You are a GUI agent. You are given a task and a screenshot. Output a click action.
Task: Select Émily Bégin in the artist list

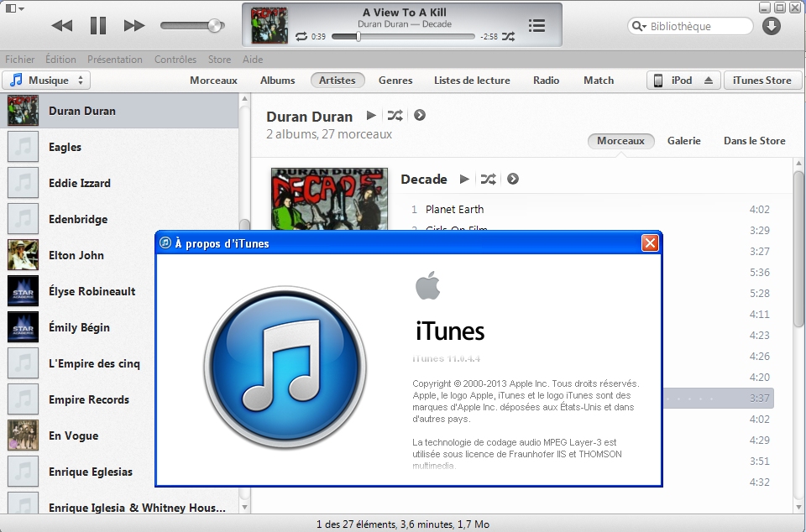(77, 327)
